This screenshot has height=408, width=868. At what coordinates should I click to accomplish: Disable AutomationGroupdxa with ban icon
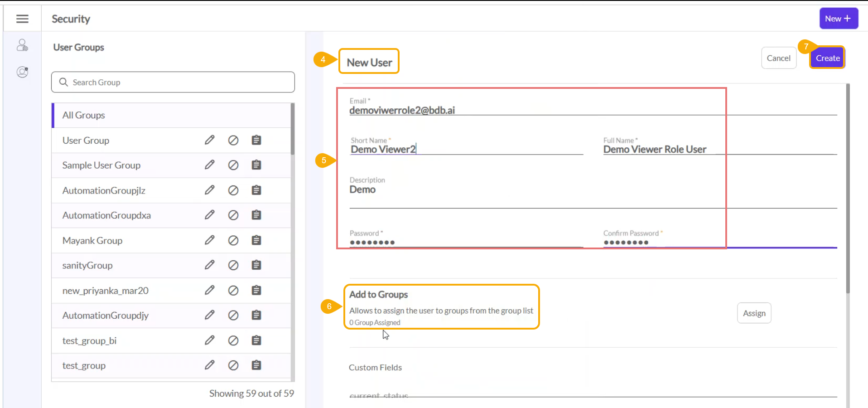pyautogui.click(x=233, y=215)
